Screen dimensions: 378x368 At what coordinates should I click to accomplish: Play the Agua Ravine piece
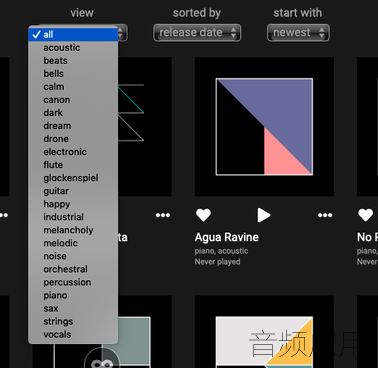(x=264, y=215)
